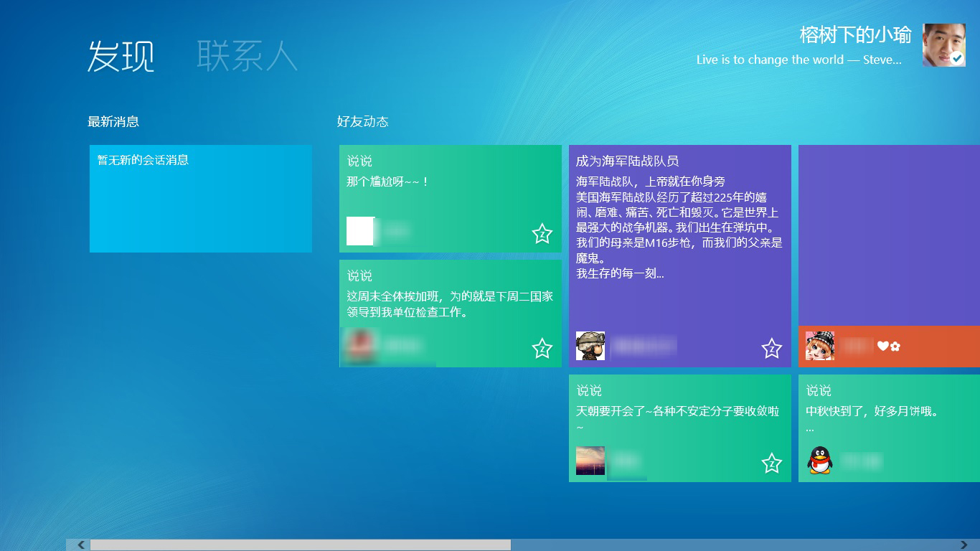Click the soldier avatar on the Marine post
This screenshot has height=551, width=980.
(590, 346)
